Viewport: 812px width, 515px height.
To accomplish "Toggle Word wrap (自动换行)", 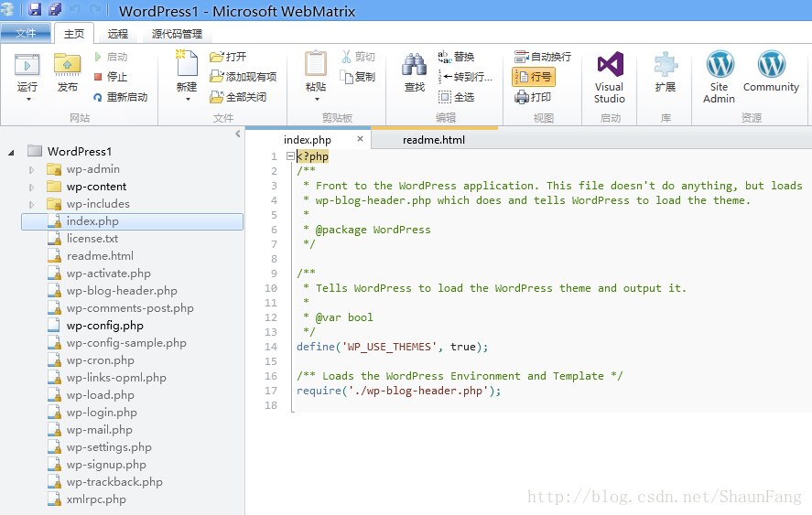I will click(543, 57).
